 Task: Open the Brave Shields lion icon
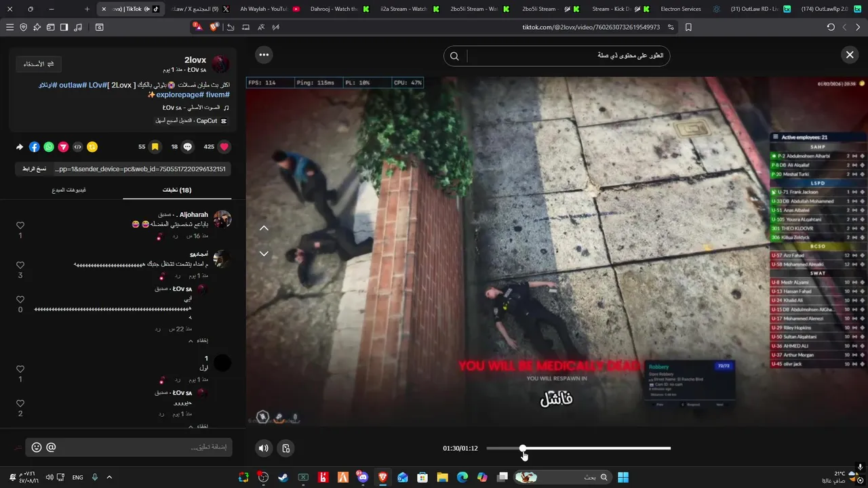(x=214, y=27)
